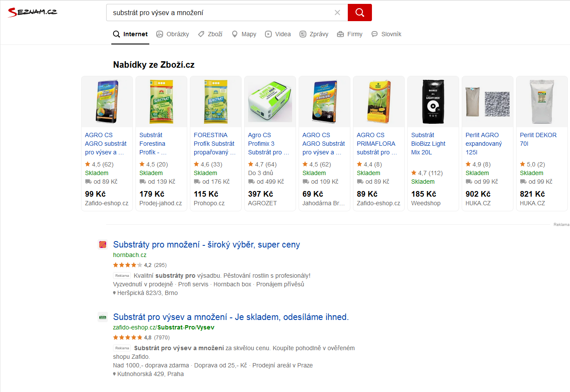This screenshot has width=570, height=392.
Task: Click Perlit AGRO expandovaný 125l link
Action: click(483, 144)
